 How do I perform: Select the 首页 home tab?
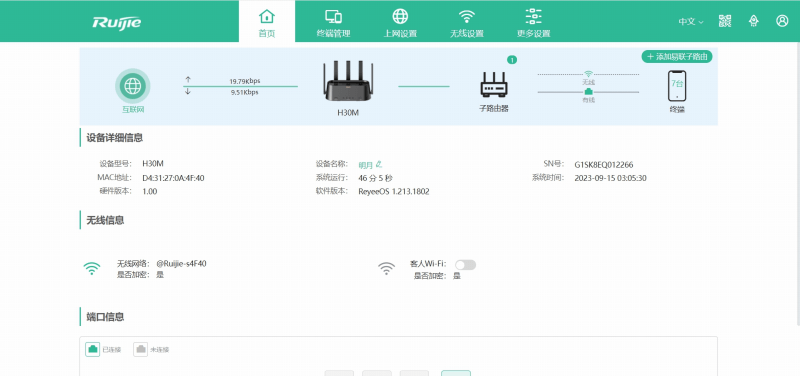[267, 21]
